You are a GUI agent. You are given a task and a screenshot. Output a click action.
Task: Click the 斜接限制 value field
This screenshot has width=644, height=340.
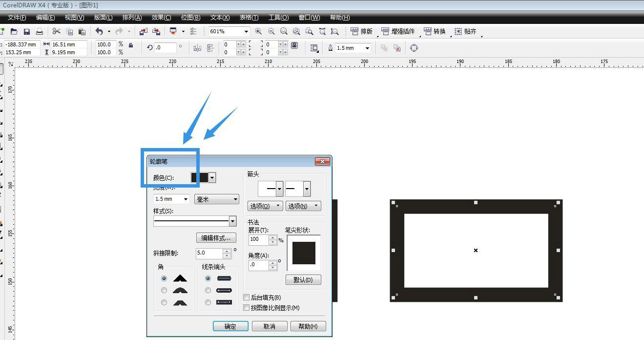(x=209, y=253)
